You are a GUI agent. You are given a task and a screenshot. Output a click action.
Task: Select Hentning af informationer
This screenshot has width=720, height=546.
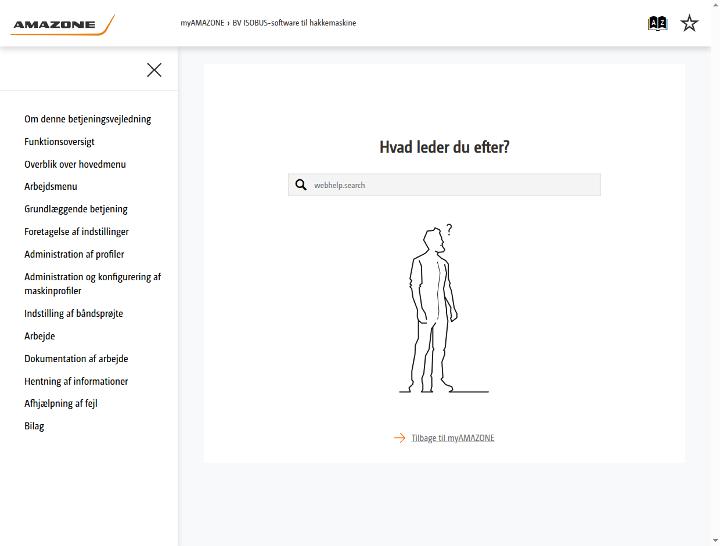pos(76,381)
